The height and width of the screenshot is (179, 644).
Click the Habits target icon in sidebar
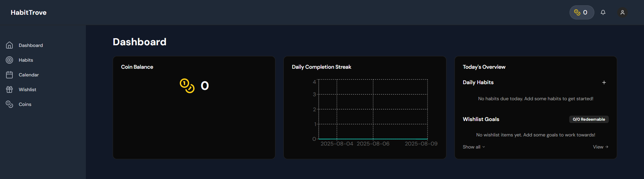point(9,60)
